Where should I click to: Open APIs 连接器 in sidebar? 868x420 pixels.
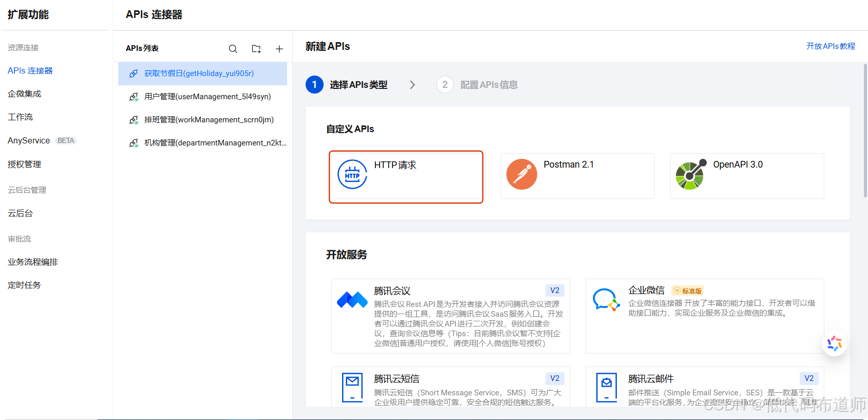pyautogui.click(x=30, y=70)
